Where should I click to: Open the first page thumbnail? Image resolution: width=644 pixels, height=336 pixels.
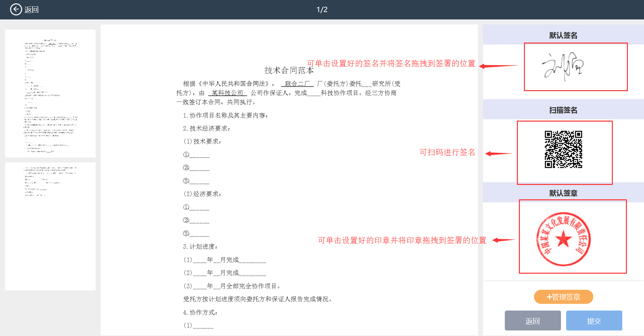coord(50,93)
